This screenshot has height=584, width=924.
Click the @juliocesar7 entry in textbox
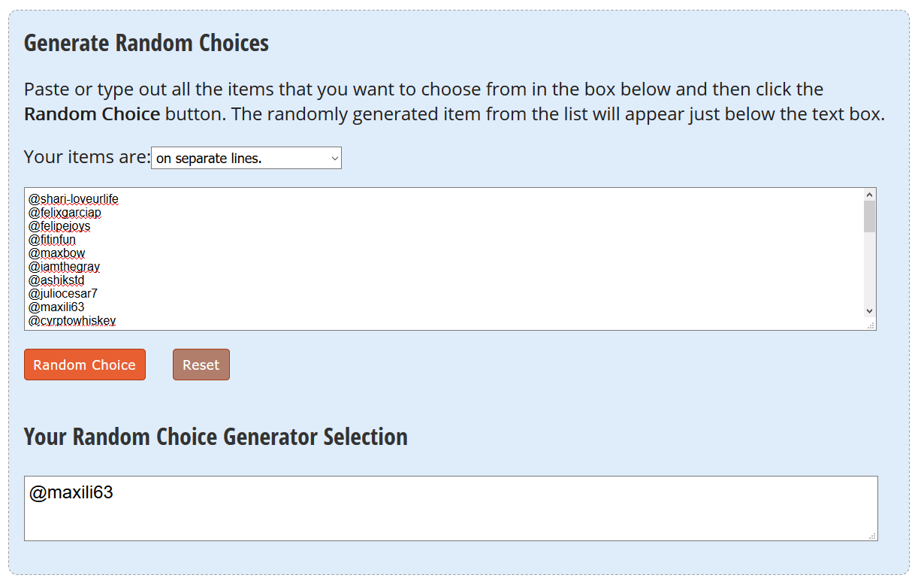point(63,294)
